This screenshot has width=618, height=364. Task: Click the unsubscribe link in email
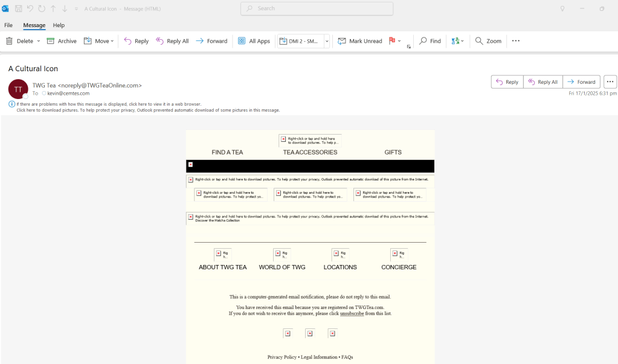352,313
